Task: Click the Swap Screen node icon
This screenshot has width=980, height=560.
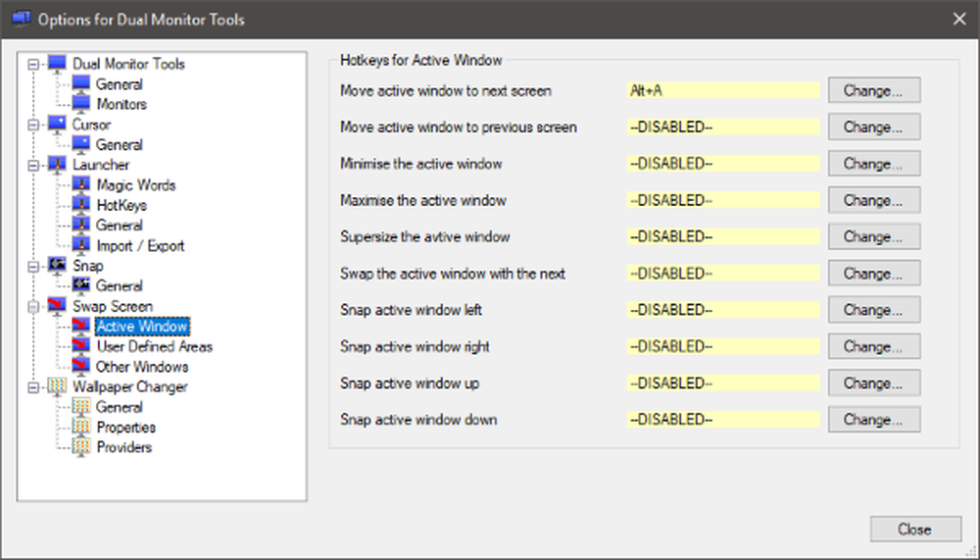Action: coord(58,306)
